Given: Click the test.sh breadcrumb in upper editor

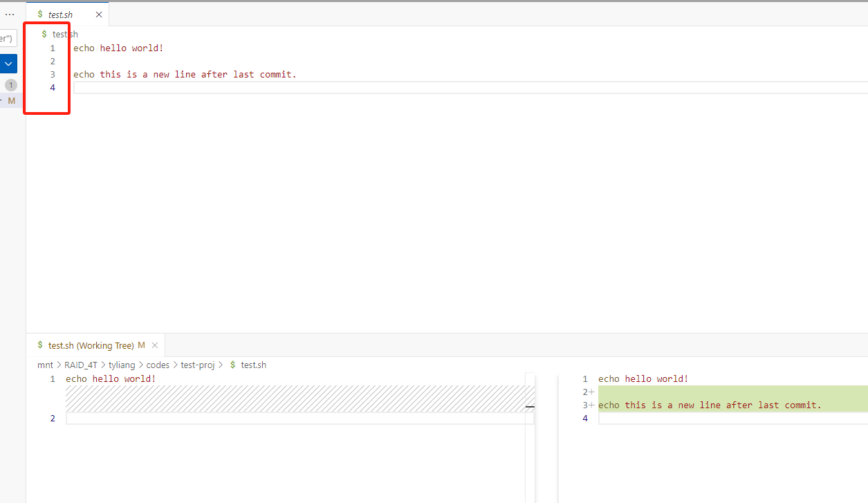Looking at the screenshot, I should click(x=65, y=34).
